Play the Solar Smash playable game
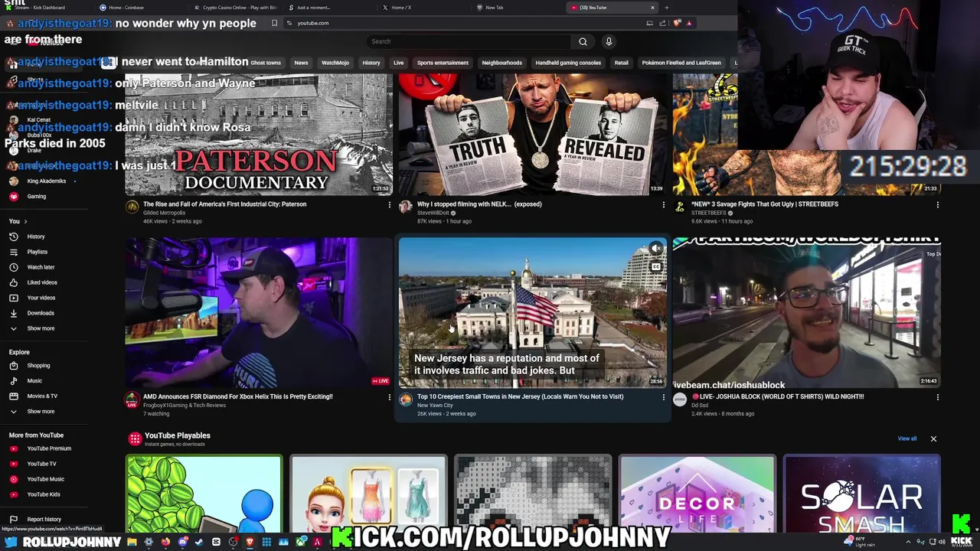The height and width of the screenshot is (551, 980). click(861, 494)
